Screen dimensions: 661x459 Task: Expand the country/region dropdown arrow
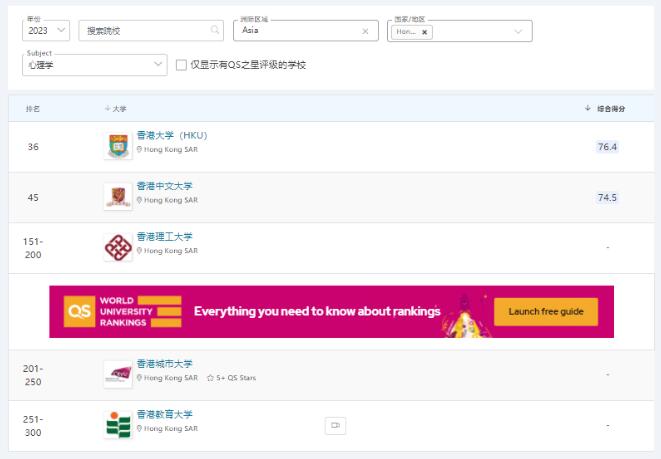point(518,32)
